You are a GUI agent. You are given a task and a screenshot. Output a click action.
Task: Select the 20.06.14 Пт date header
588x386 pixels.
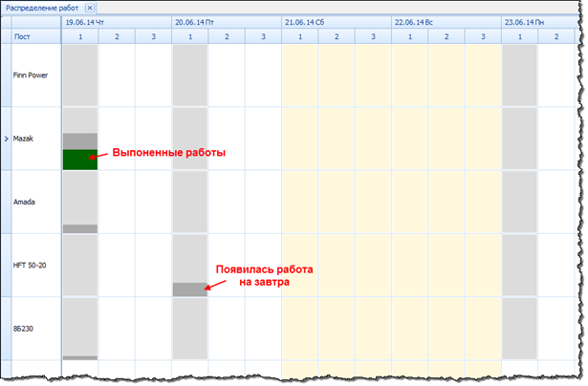pos(196,20)
